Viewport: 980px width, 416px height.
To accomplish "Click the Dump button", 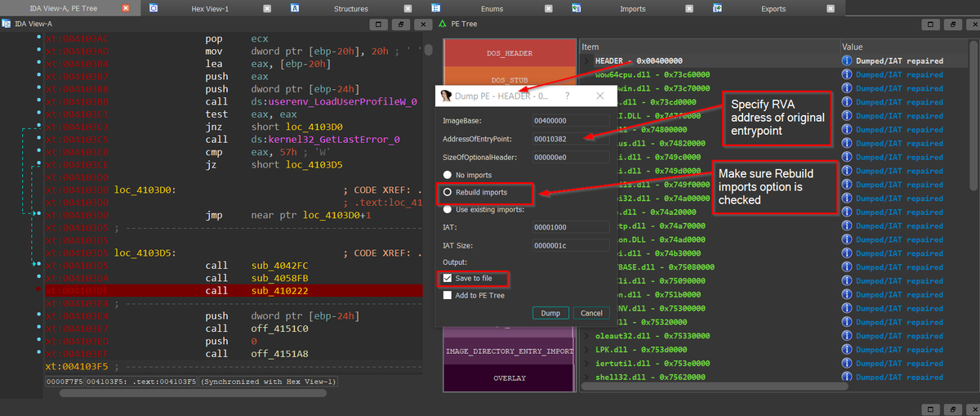I will pos(550,313).
